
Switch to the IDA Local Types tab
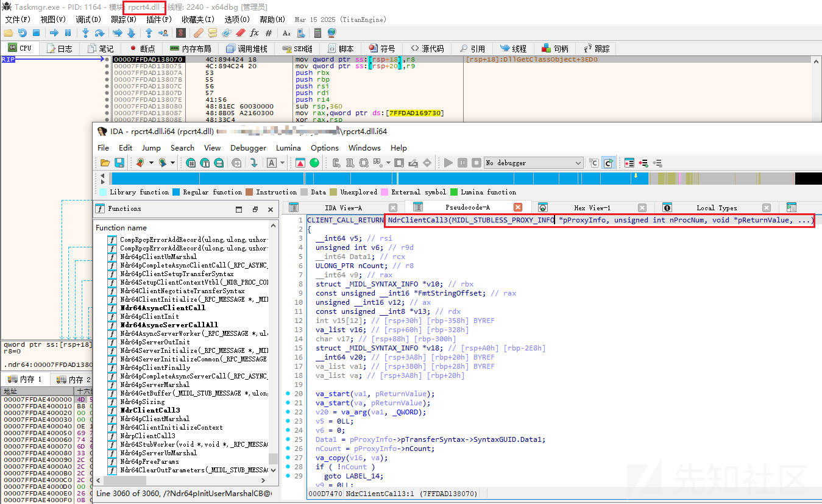click(717, 208)
